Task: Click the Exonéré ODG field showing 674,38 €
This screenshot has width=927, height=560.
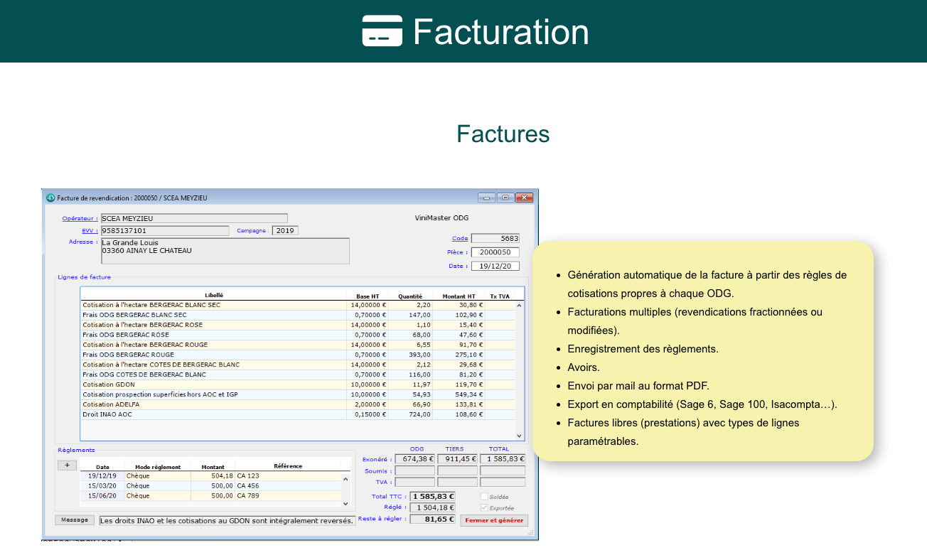Action: 414,459
